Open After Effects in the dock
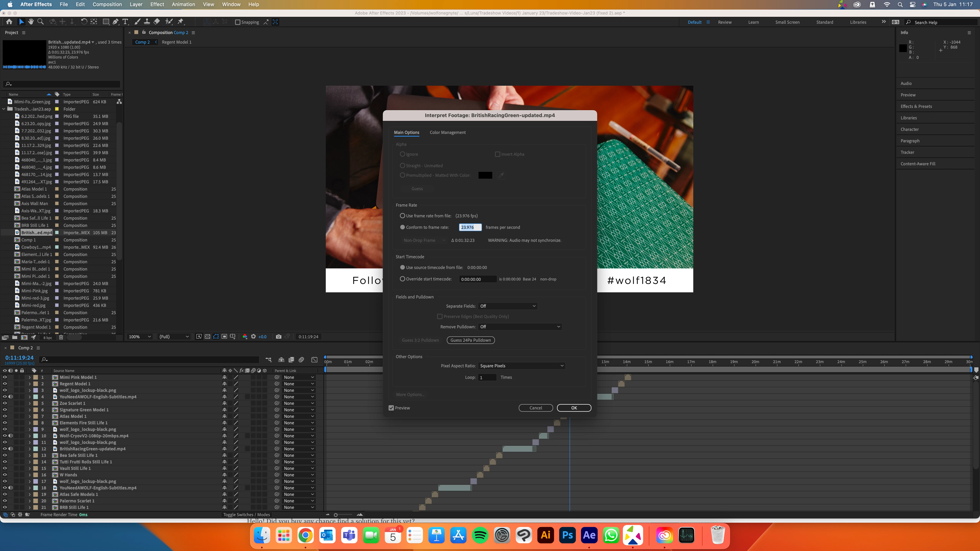This screenshot has height=551, width=980. (x=589, y=536)
